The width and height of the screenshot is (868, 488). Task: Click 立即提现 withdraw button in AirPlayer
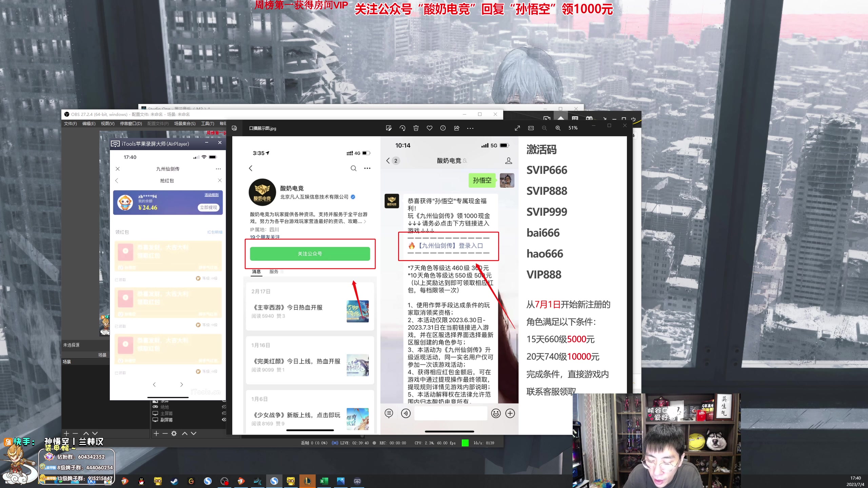(x=209, y=207)
